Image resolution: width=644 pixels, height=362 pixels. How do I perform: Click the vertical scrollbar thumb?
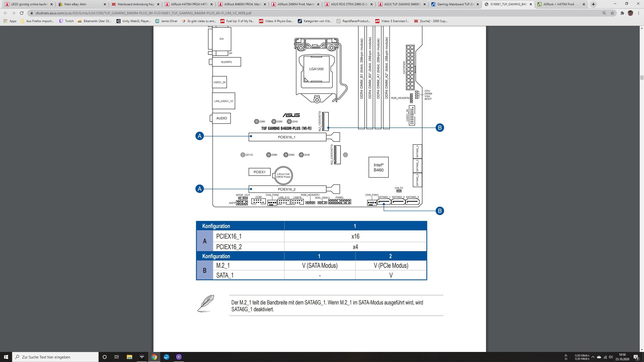(642, 77)
